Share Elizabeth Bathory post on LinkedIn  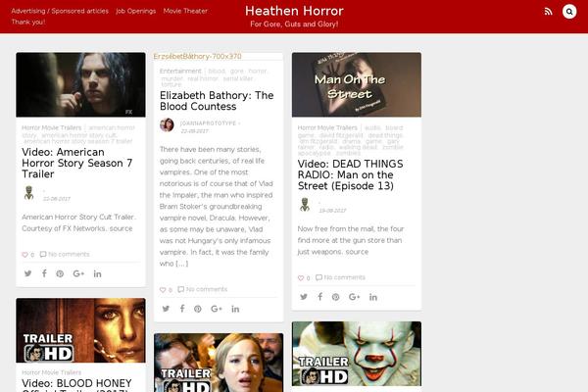(x=235, y=309)
